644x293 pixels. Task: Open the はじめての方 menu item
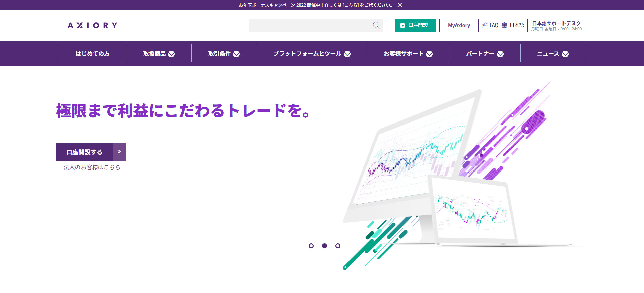(x=93, y=54)
